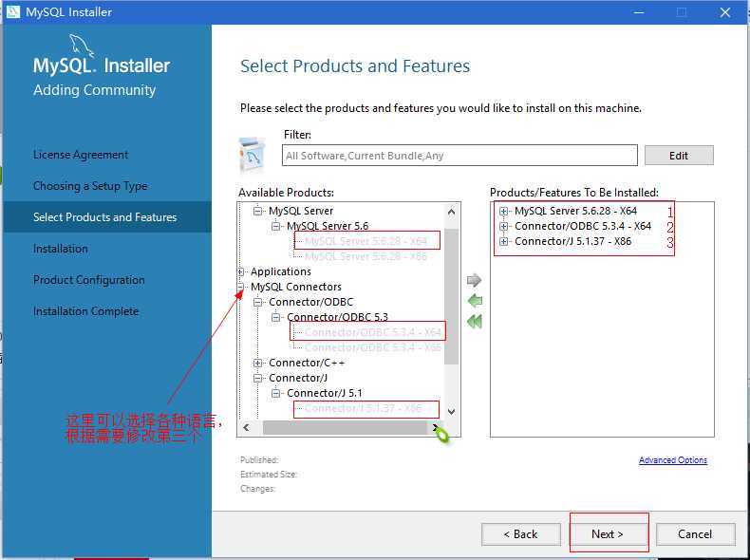Select the Connector/C++ tree label

click(x=307, y=363)
